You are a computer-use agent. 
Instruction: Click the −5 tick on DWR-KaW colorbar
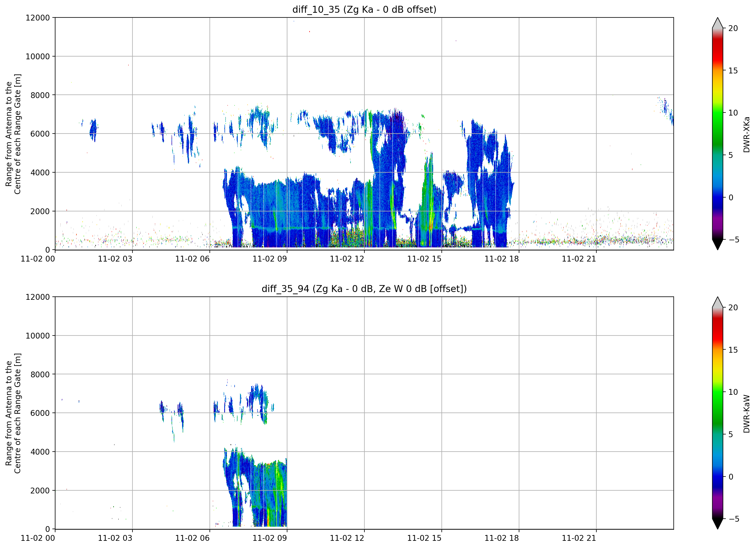coord(734,519)
